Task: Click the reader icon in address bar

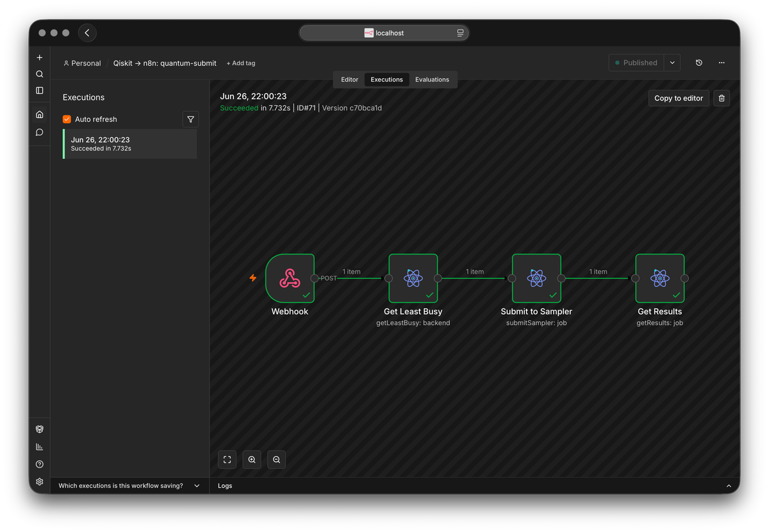Action: (460, 33)
